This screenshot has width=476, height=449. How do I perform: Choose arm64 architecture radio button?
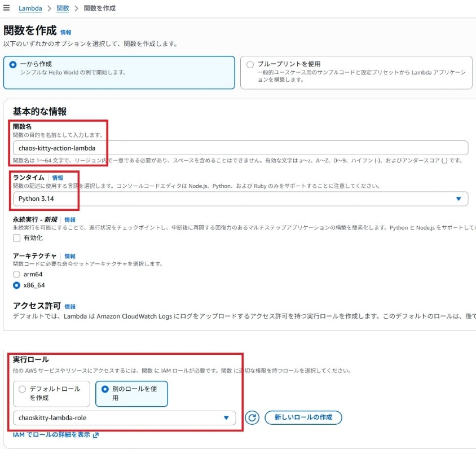click(17, 274)
